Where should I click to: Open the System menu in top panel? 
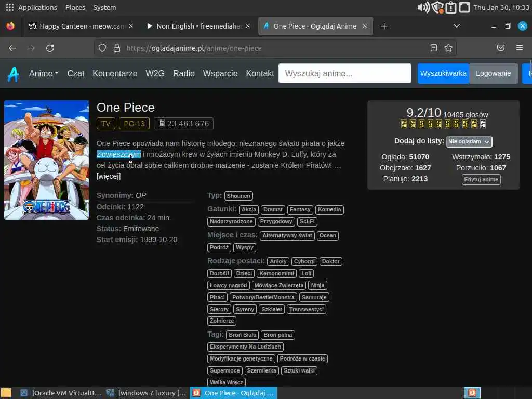(104, 7)
